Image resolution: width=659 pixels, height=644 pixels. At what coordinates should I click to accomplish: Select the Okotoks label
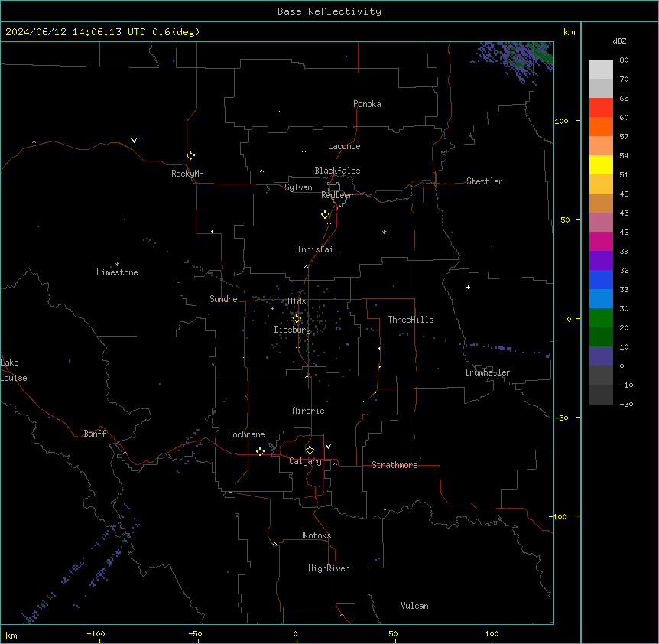(x=315, y=535)
